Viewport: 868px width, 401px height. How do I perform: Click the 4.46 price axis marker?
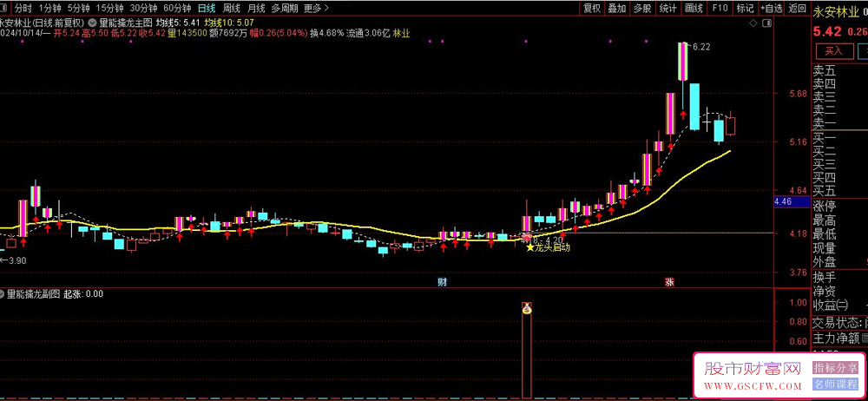pyautogui.click(x=791, y=202)
